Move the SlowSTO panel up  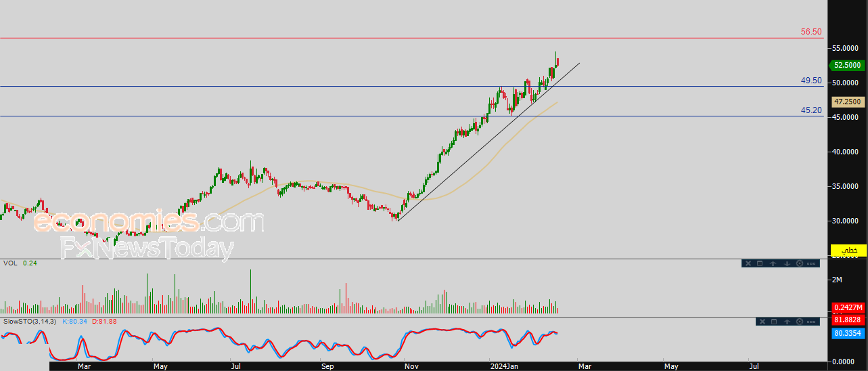pyautogui.click(x=787, y=322)
